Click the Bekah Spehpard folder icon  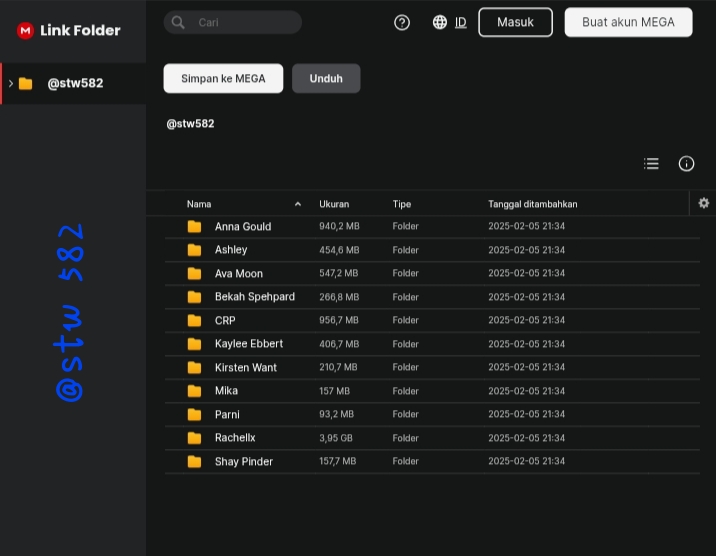point(194,297)
